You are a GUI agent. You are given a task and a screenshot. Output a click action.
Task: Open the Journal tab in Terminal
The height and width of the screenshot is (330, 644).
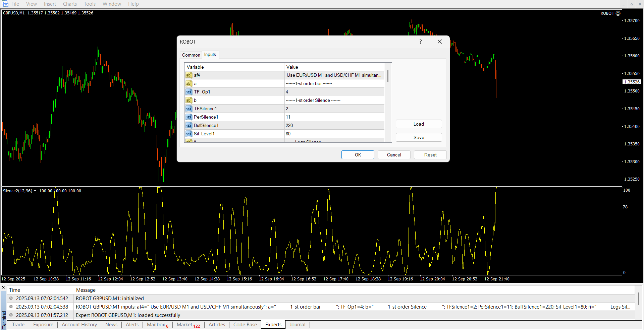[297, 325]
